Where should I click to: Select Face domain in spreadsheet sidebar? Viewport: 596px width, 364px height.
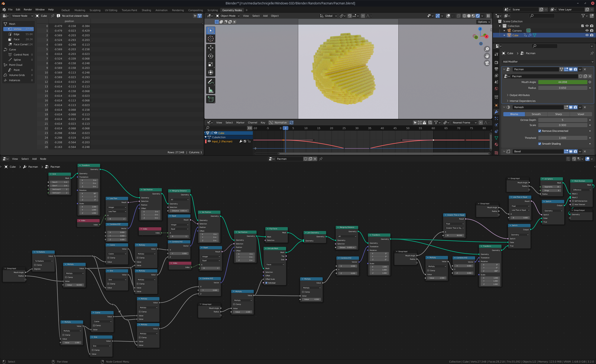19,39
